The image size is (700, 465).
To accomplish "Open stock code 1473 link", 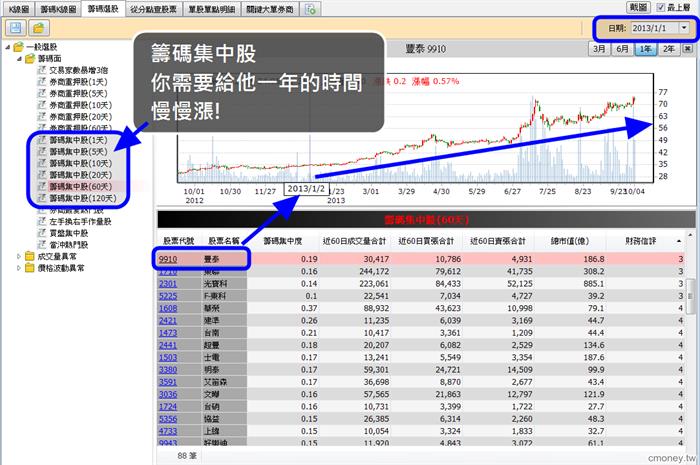I will pyautogui.click(x=168, y=333).
